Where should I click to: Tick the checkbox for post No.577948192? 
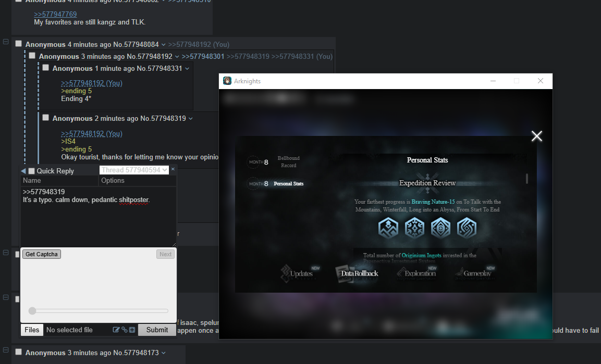click(x=32, y=56)
